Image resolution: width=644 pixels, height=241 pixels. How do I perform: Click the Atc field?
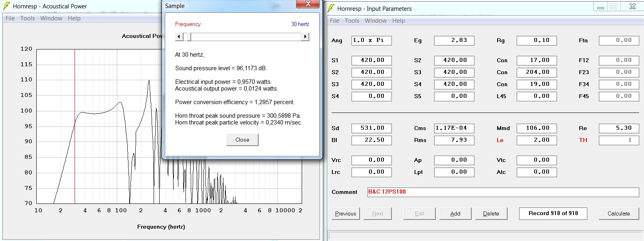coord(537,172)
